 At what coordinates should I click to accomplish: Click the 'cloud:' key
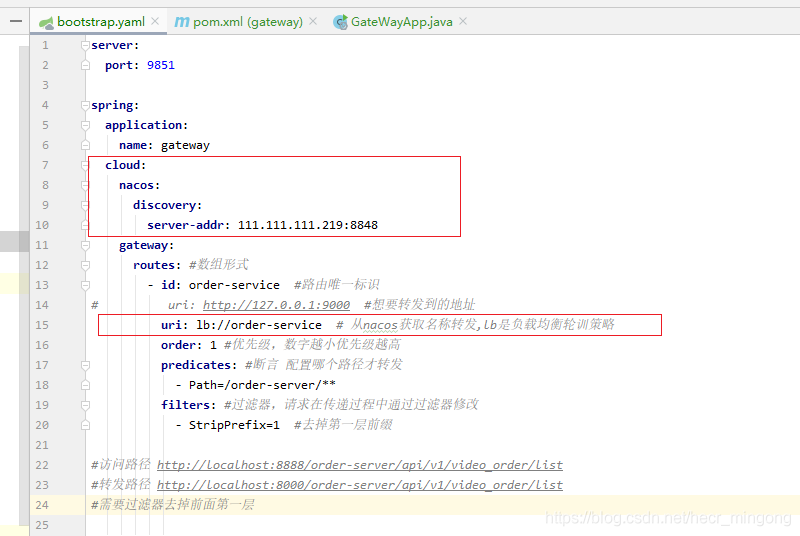[126, 165]
